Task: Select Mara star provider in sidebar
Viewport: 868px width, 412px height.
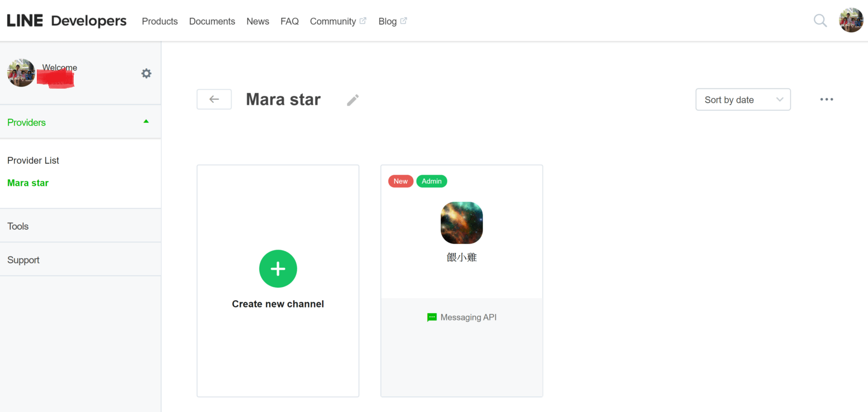Action: (x=28, y=183)
